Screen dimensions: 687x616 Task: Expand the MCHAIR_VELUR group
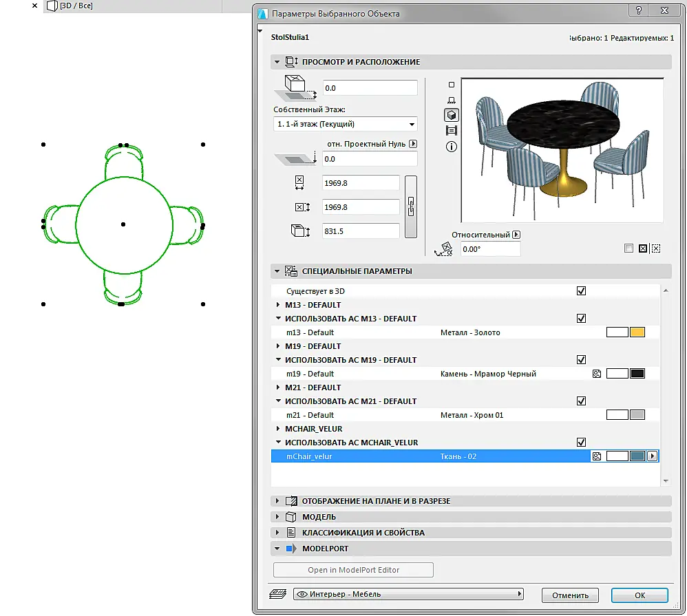click(x=278, y=428)
